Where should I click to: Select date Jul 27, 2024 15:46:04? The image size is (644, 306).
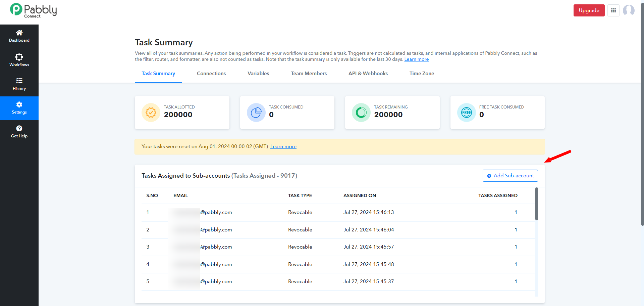pos(369,230)
